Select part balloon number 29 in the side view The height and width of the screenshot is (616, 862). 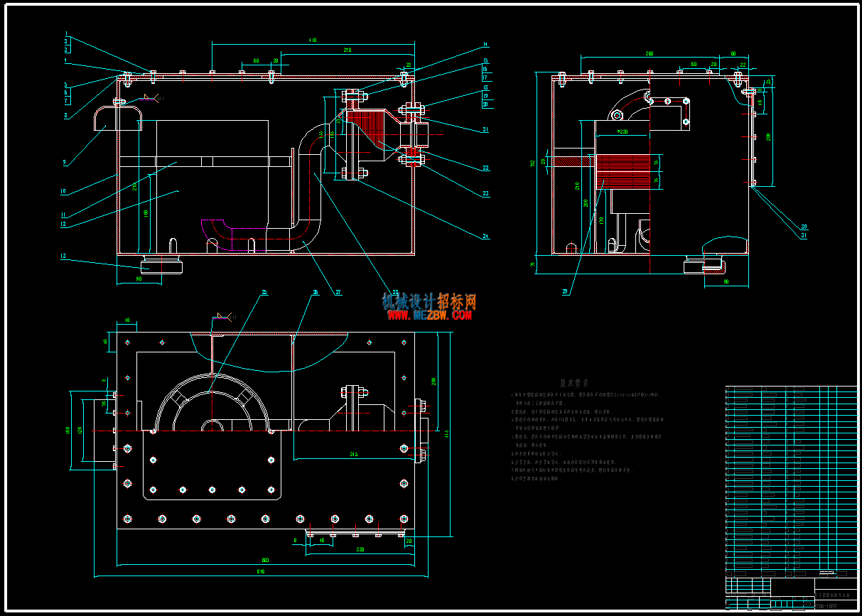click(x=566, y=291)
